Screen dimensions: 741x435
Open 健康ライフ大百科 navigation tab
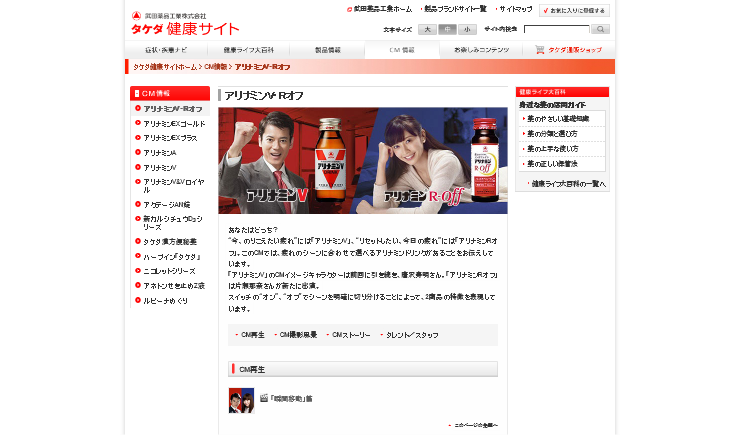(249, 50)
